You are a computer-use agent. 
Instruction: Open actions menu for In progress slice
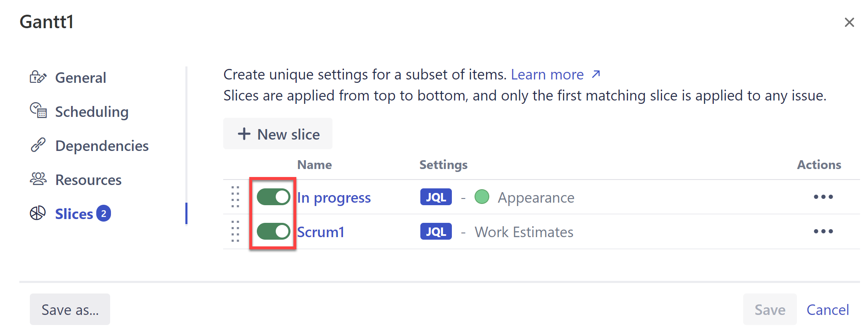(x=823, y=197)
